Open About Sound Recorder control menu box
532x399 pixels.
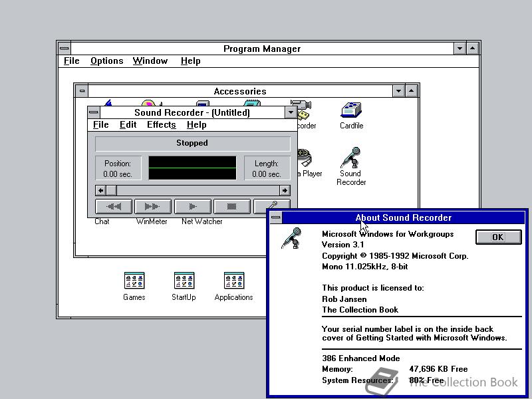point(276,217)
